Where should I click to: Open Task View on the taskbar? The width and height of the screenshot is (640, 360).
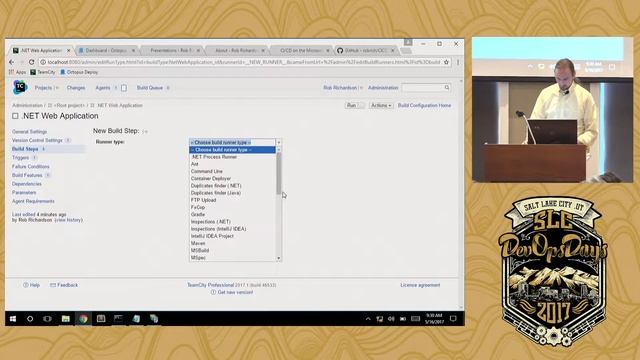47,319
